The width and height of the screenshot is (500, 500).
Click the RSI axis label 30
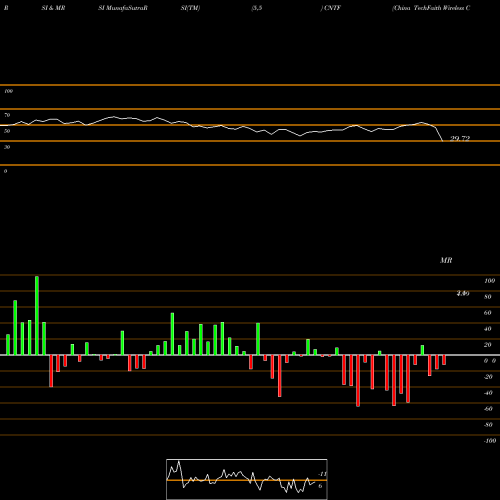[x=7, y=147]
